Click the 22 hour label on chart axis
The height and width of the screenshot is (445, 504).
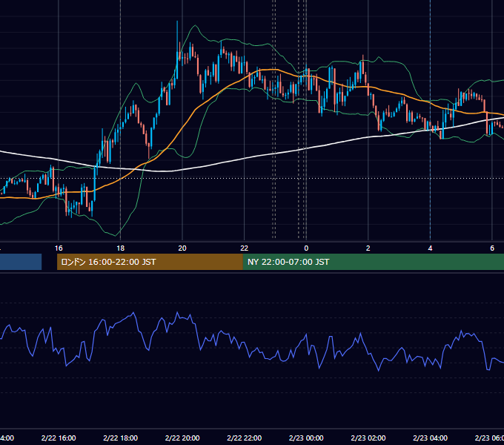245,248
